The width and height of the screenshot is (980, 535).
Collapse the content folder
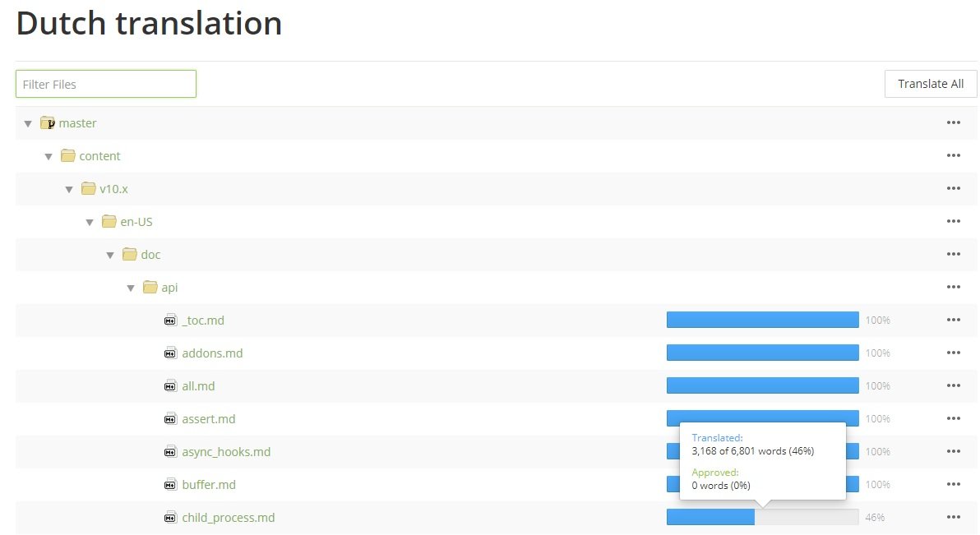(x=49, y=157)
